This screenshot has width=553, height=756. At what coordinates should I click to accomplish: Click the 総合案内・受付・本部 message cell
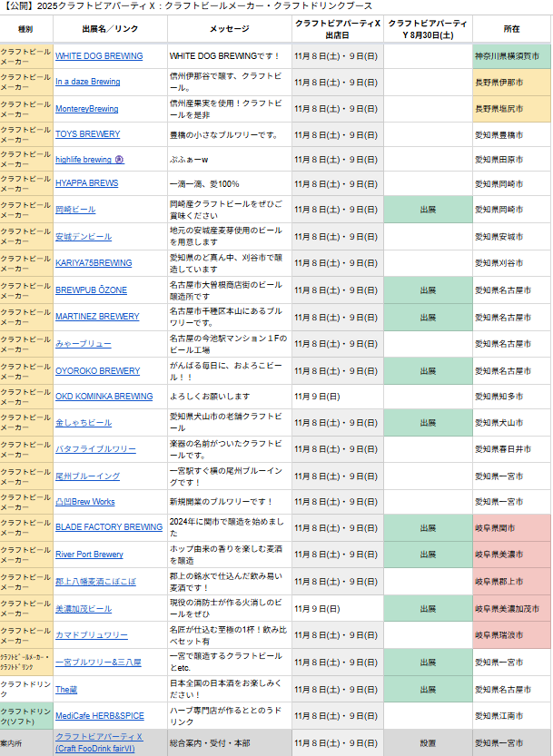[x=229, y=743]
